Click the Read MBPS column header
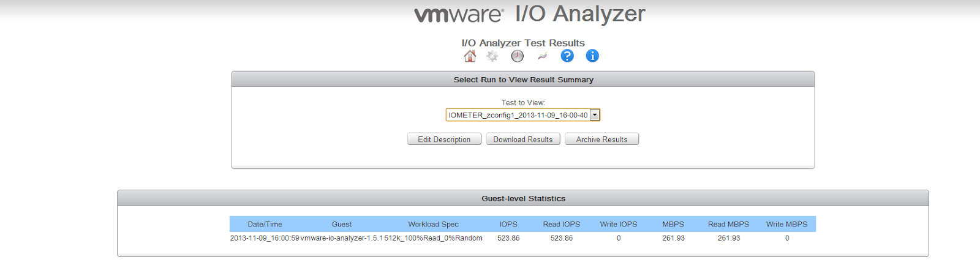 [729, 224]
